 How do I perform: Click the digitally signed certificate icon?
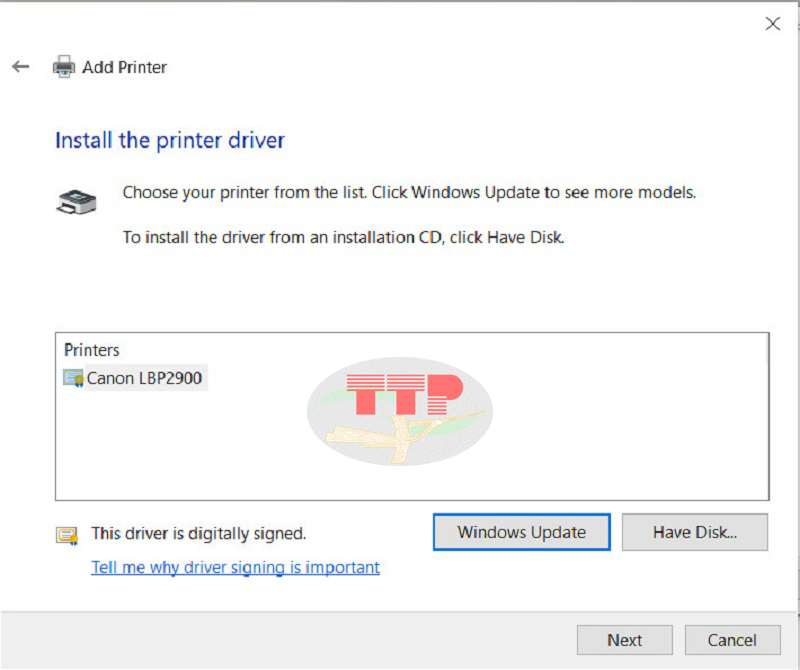[x=67, y=536]
